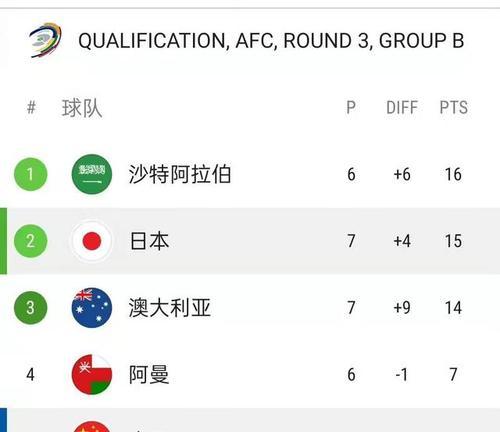The width and height of the screenshot is (500, 432).
Task: Tap the China flag at bottom
Action: coord(92,426)
